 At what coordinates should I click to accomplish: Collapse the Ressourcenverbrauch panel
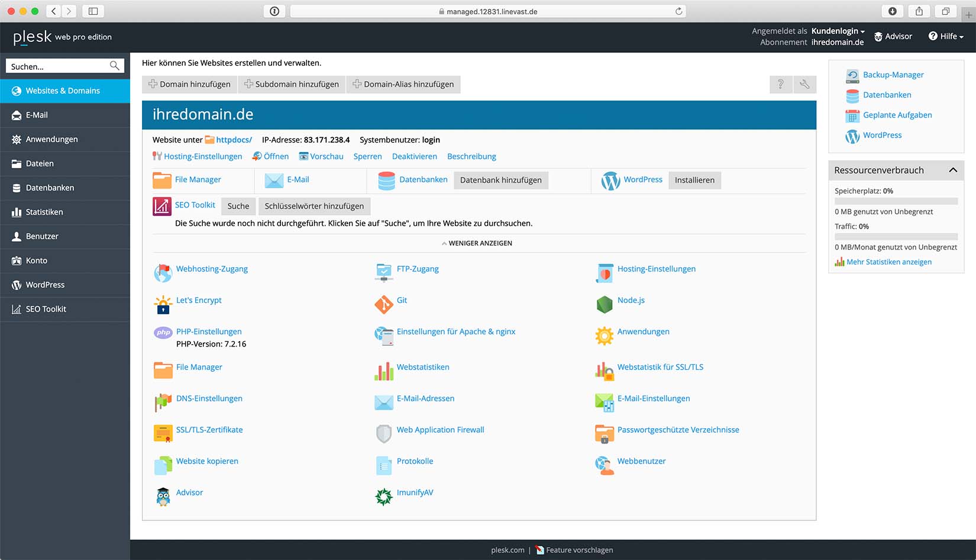pos(953,170)
